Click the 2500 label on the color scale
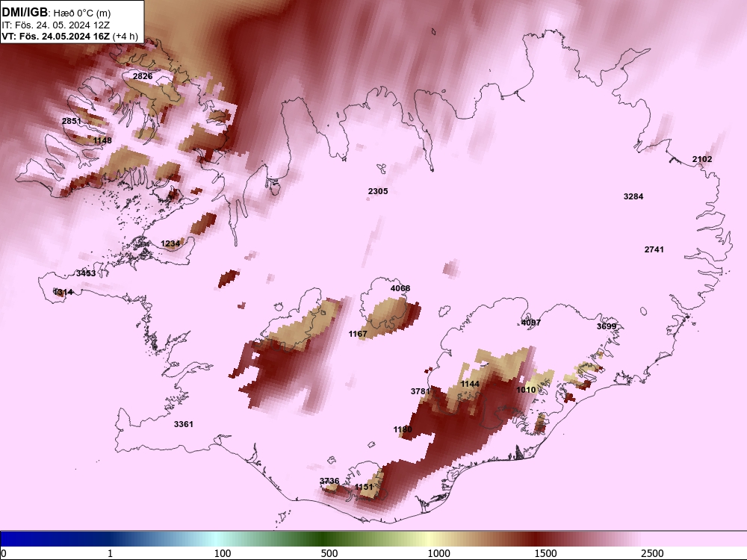This screenshot has width=747, height=560. pos(652,553)
